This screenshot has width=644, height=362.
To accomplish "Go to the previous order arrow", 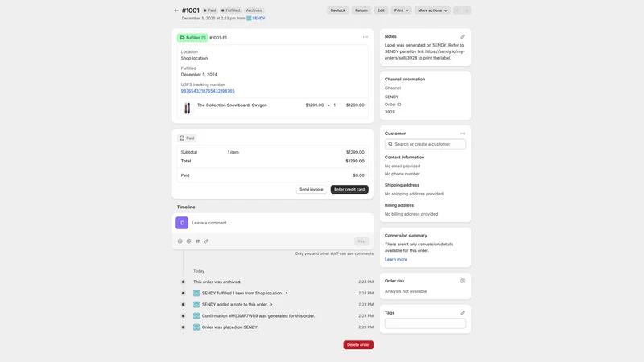I will tap(457, 10).
